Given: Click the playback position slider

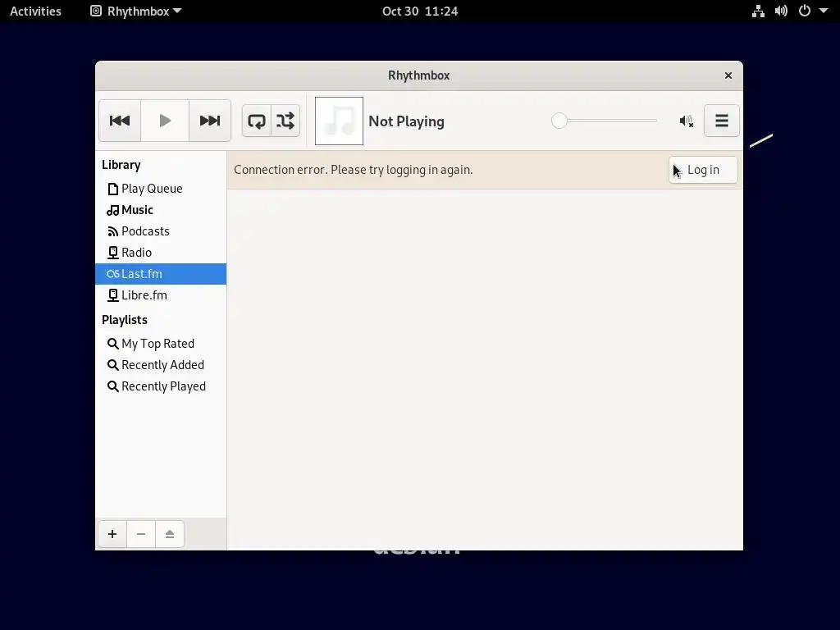Looking at the screenshot, I should click(x=605, y=121).
